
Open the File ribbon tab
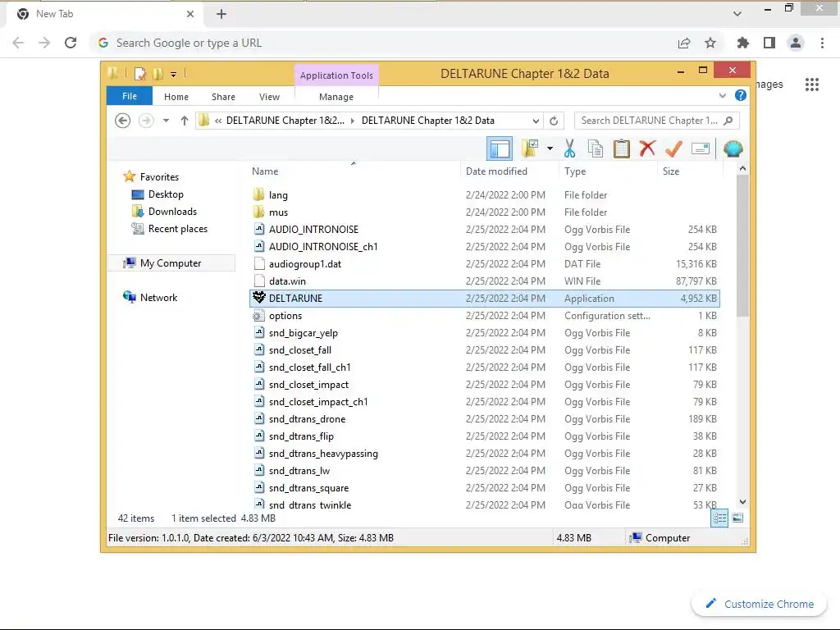130,96
